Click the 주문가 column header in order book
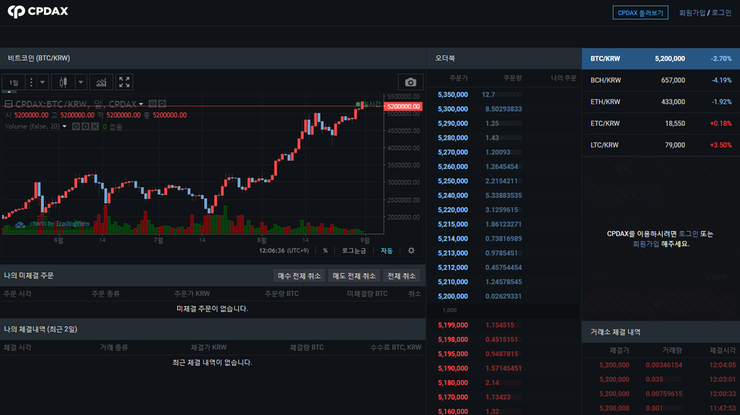 click(458, 78)
